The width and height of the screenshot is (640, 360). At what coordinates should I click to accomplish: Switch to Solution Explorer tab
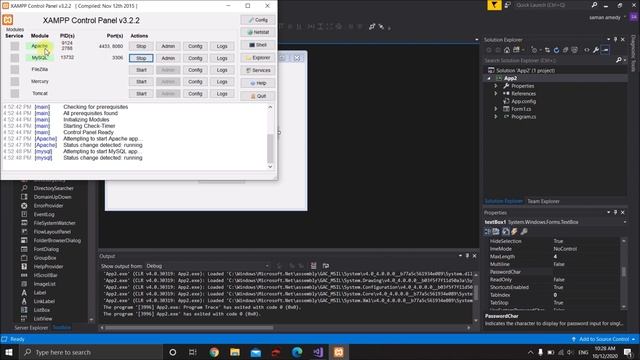pos(503,201)
